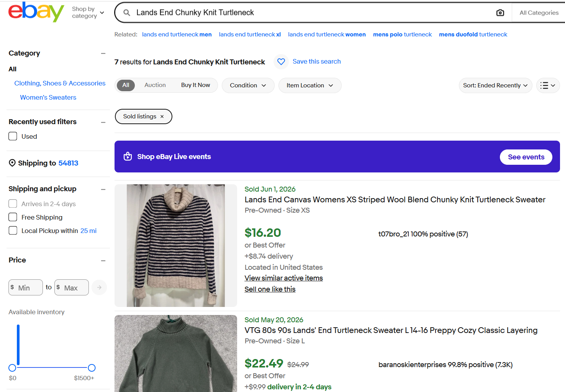Viewport: 565px width, 392px height.
Task: Enable the Free Shipping checkbox
Action: coord(13,217)
